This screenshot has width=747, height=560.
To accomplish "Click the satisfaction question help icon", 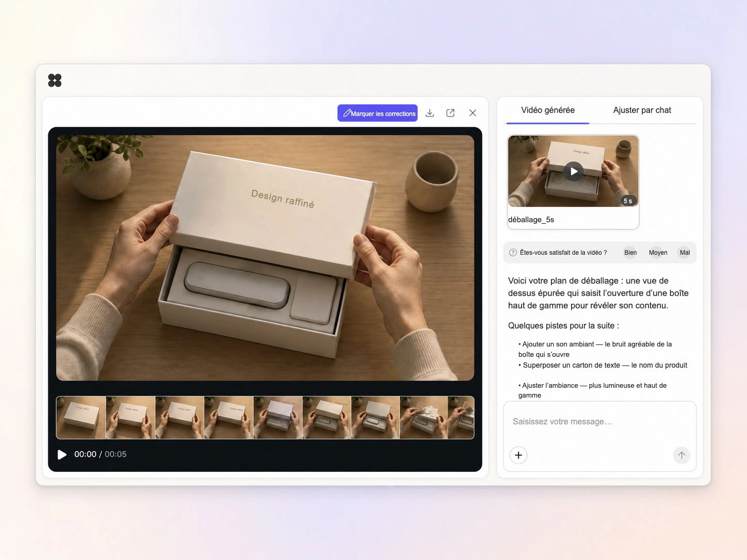I will coord(513,253).
